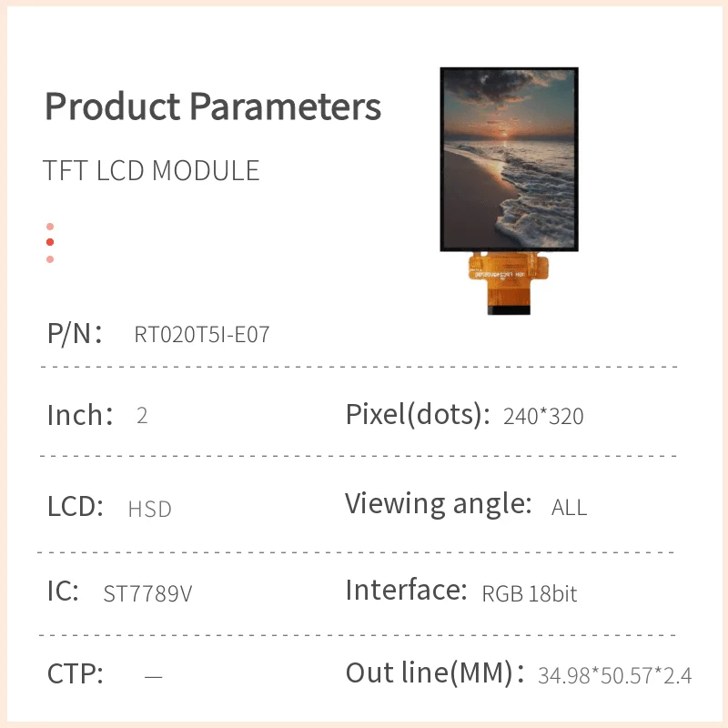Click the Interface value RGB 18bit
The height and width of the screenshot is (728, 728).
pyautogui.click(x=530, y=594)
